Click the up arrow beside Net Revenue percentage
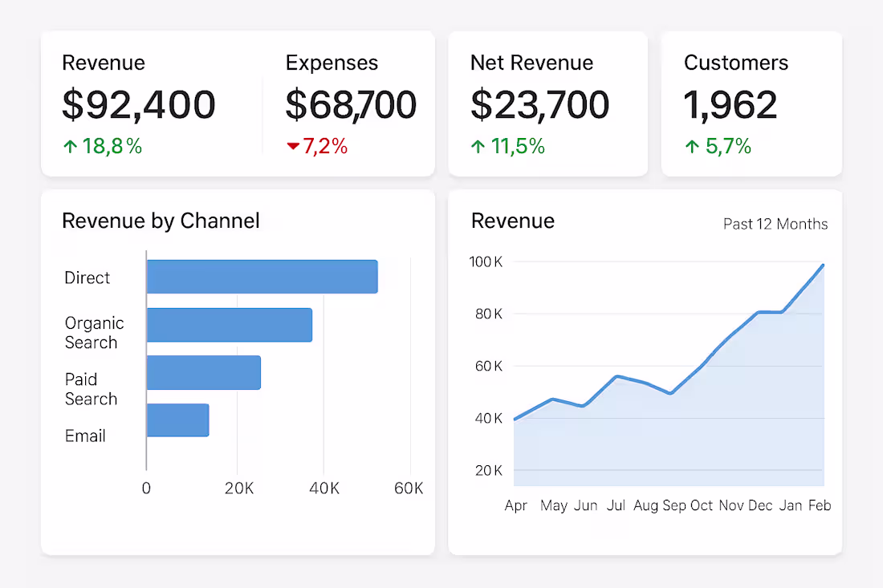The width and height of the screenshot is (883, 588). pos(478,146)
